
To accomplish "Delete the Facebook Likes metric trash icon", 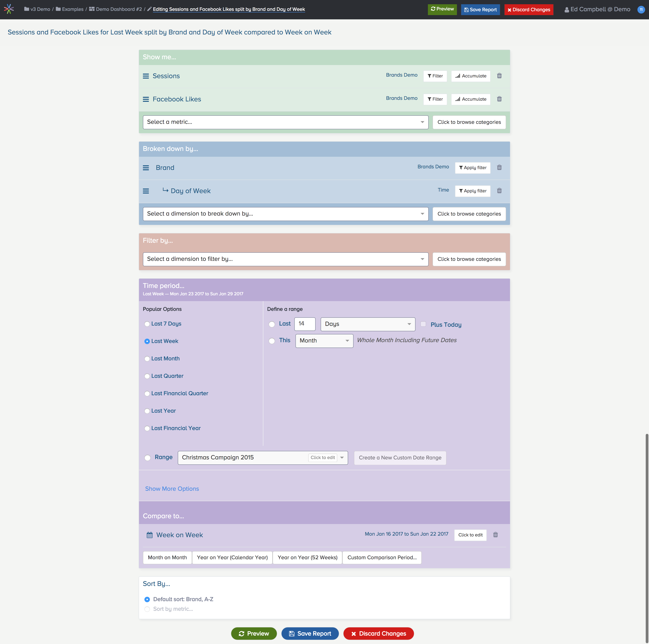I will pyautogui.click(x=499, y=99).
